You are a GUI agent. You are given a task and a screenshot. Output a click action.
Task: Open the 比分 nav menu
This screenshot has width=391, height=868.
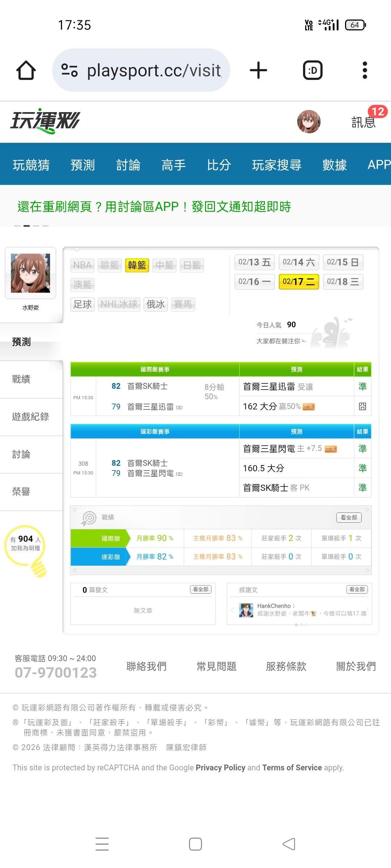[x=219, y=165]
